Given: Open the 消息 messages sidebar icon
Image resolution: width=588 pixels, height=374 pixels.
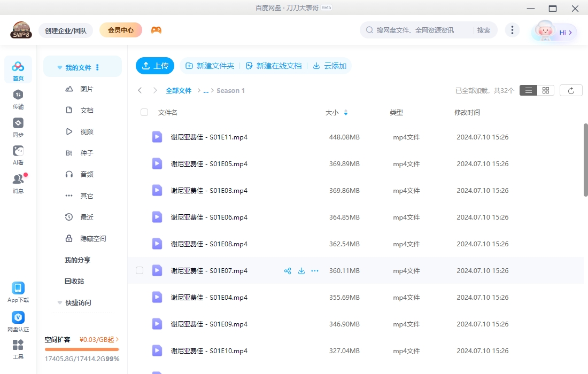Looking at the screenshot, I should click(18, 183).
